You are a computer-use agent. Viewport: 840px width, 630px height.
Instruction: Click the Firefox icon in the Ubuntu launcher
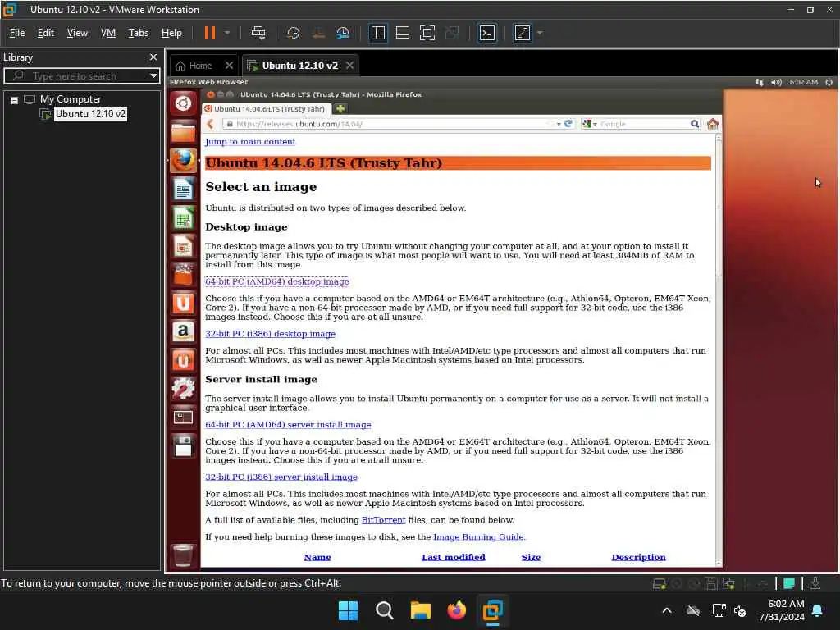point(183,160)
